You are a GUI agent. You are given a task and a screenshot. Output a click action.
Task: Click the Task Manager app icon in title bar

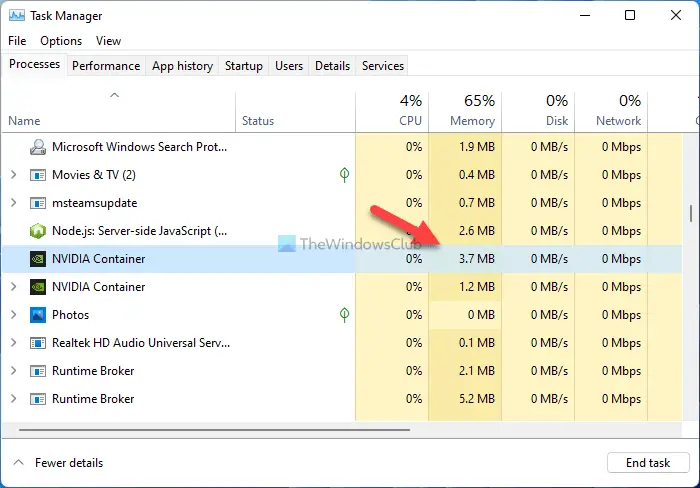coord(17,16)
